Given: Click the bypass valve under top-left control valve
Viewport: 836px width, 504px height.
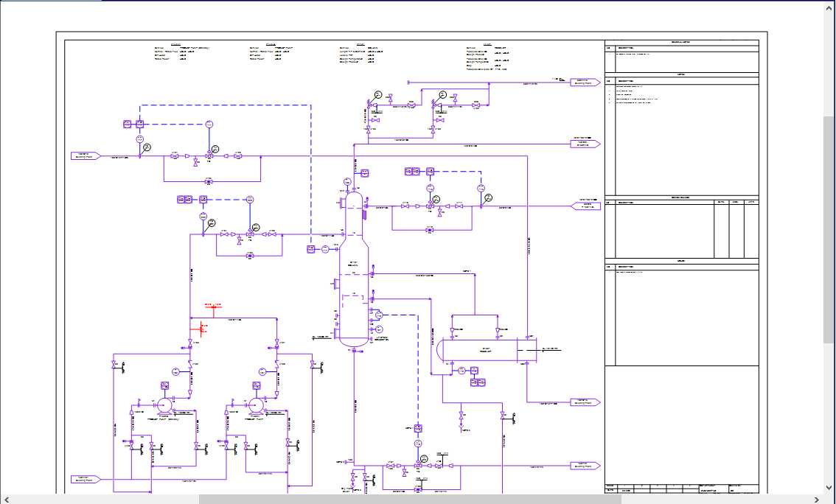Looking at the screenshot, I should (209, 181).
